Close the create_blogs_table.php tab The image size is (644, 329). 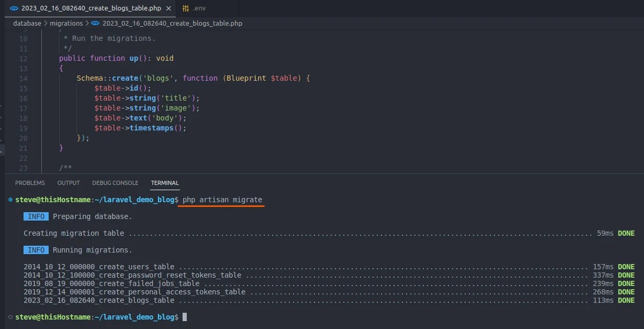coord(169,8)
